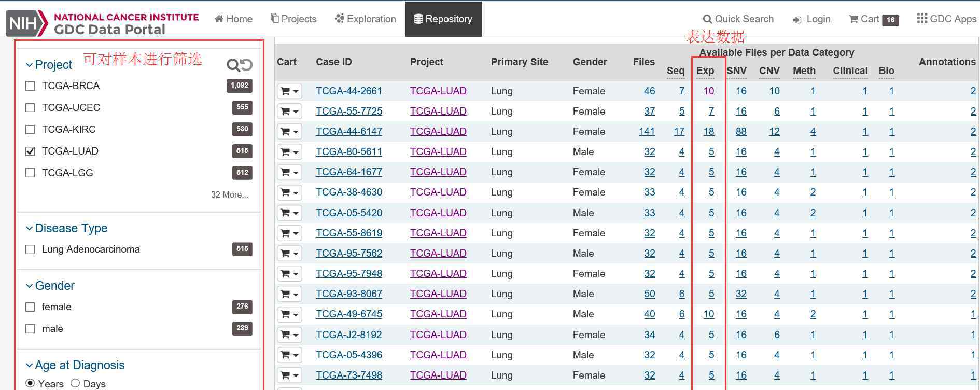Collapse the Gender facet
980x390 pixels.
pyautogui.click(x=50, y=286)
